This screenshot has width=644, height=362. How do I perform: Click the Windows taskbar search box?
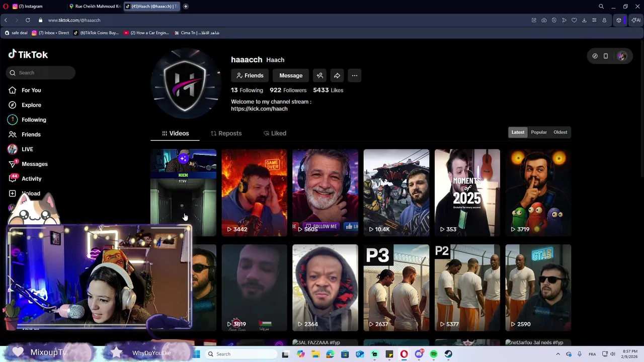pos(241,354)
